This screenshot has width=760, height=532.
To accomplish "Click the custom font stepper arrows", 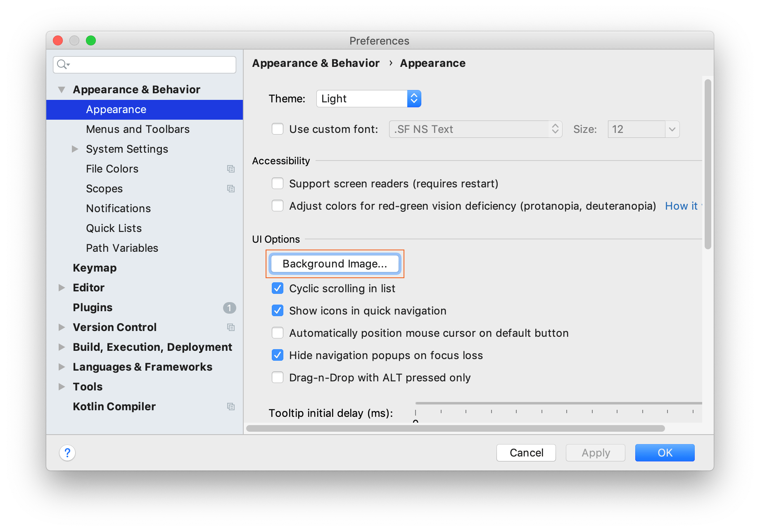I will 556,129.
